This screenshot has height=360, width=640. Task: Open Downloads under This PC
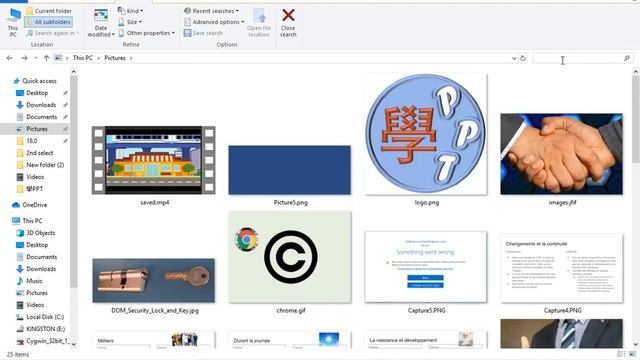(41, 269)
